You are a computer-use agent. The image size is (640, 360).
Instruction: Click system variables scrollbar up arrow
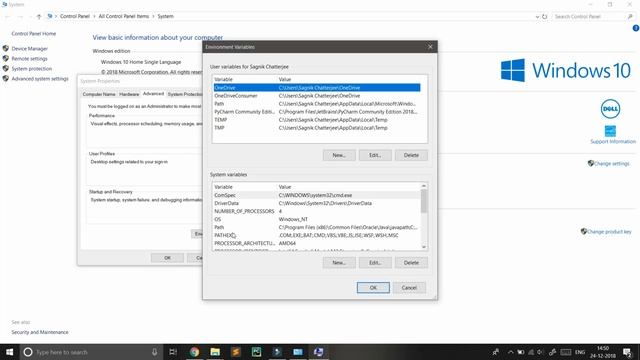(x=424, y=186)
